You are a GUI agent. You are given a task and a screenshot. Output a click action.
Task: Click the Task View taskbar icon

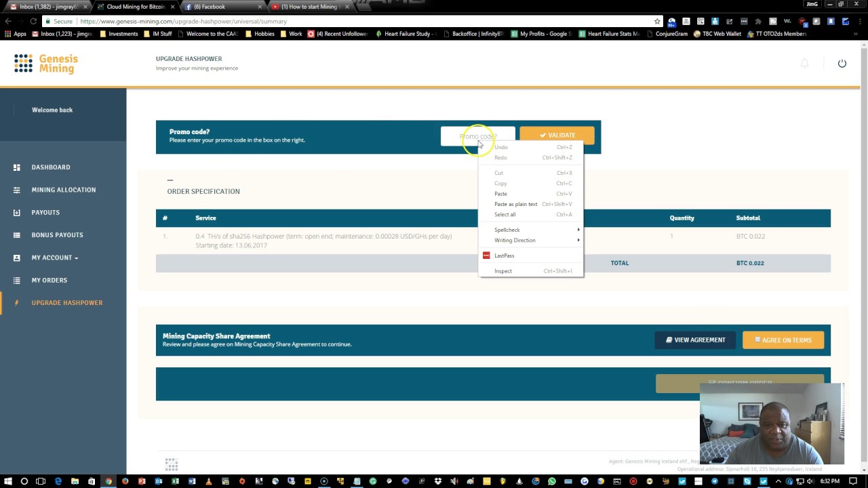[41, 481]
